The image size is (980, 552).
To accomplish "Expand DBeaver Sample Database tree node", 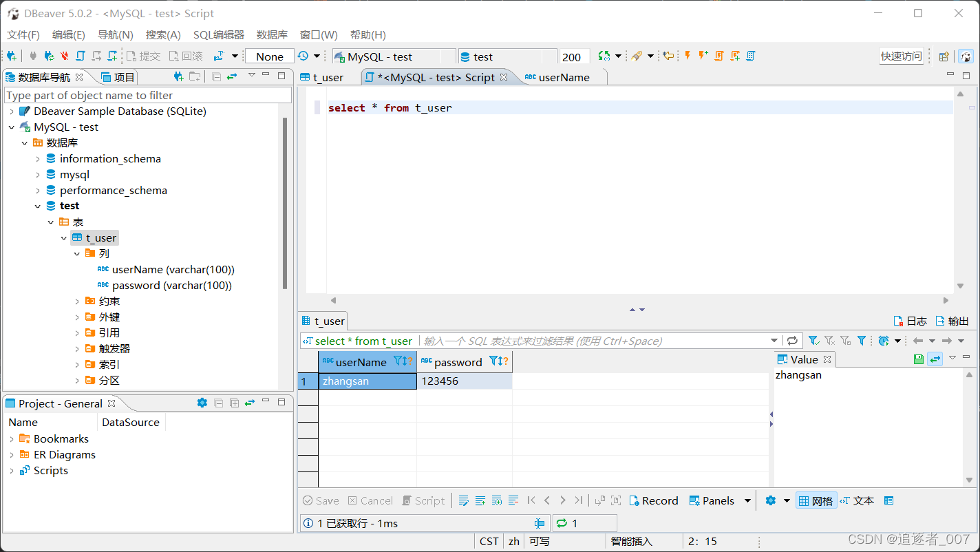I will tap(11, 111).
